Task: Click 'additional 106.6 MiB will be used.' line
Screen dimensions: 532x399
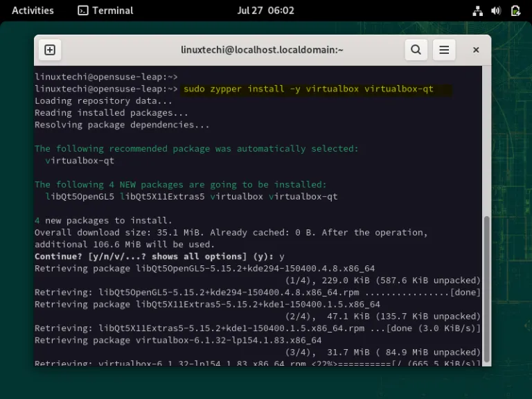Action: click(x=125, y=245)
